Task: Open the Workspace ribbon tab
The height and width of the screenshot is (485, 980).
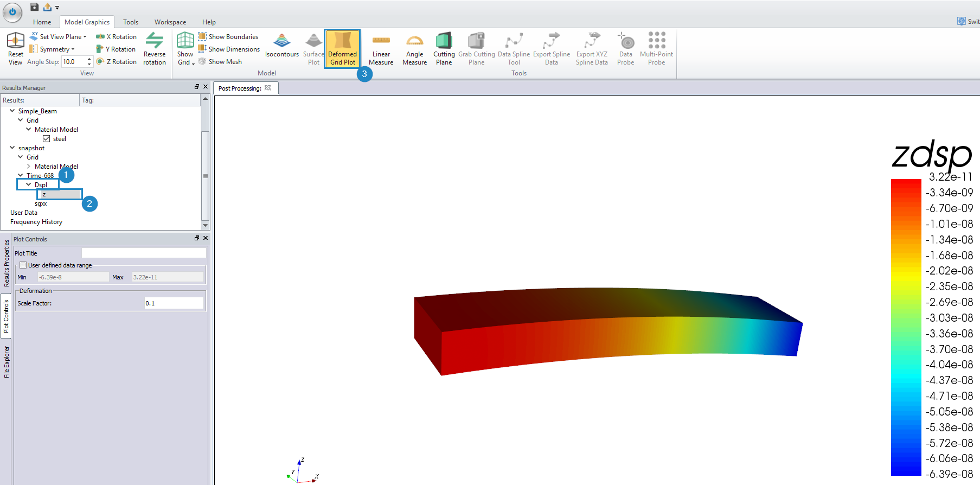Action: click(170, 22)
